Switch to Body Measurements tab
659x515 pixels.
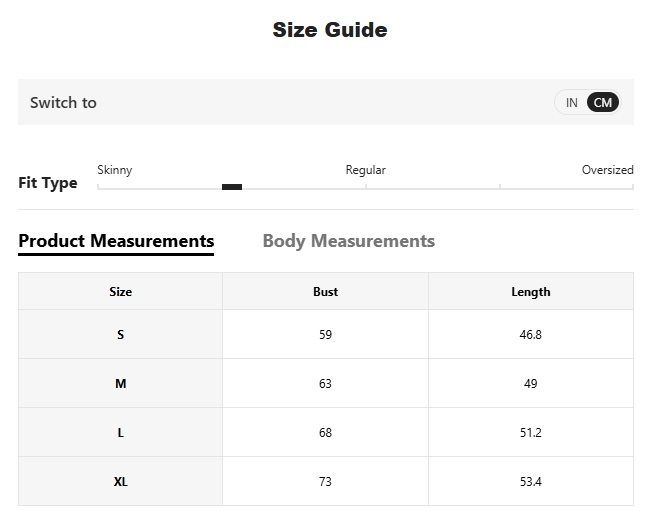[x=348, y=241]
